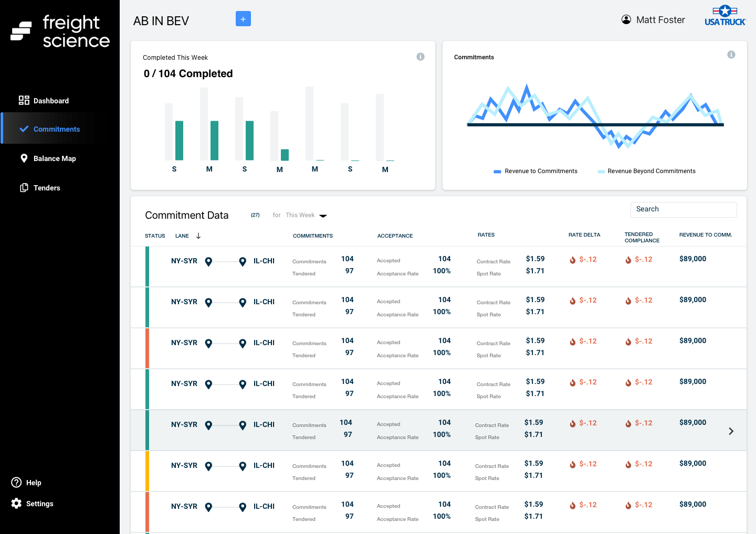
Task: Click the Commitment Data heading
Action: coord(187,215)
